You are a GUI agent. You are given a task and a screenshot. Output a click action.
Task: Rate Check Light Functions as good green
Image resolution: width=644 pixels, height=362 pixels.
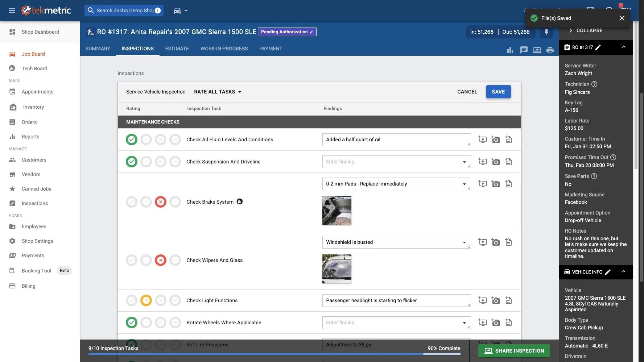(132, 300)
